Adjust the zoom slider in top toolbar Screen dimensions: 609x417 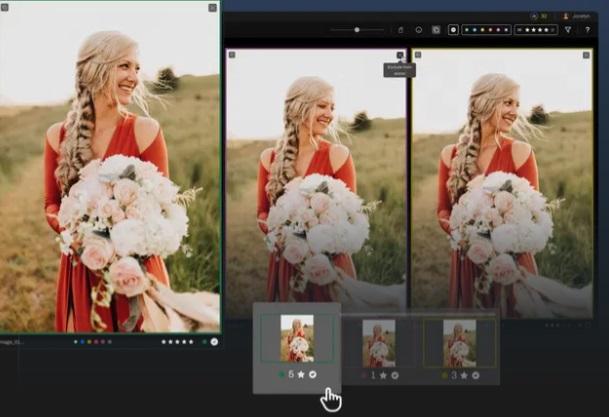tap(357, 30)
